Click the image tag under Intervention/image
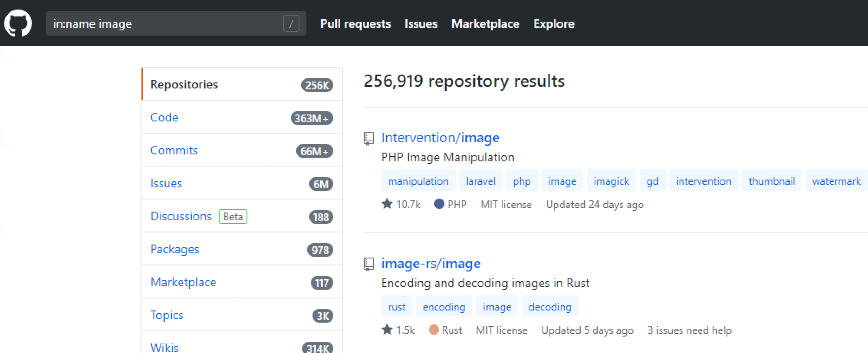This screenshot has height=353, width=868. click(x=562, y=181)
